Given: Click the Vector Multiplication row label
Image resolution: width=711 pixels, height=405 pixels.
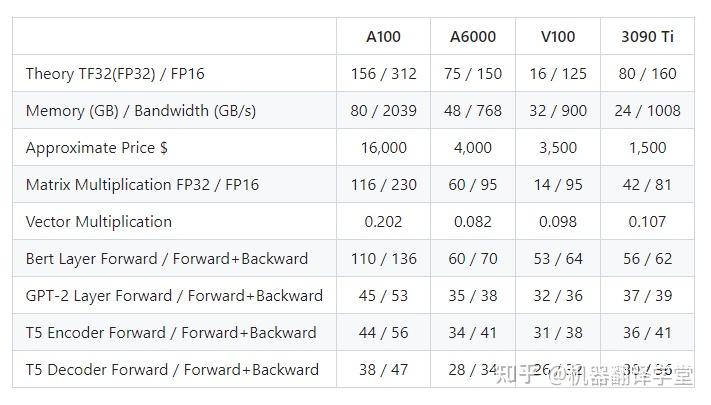Looking at the screenshot, I should pos(99,222).
